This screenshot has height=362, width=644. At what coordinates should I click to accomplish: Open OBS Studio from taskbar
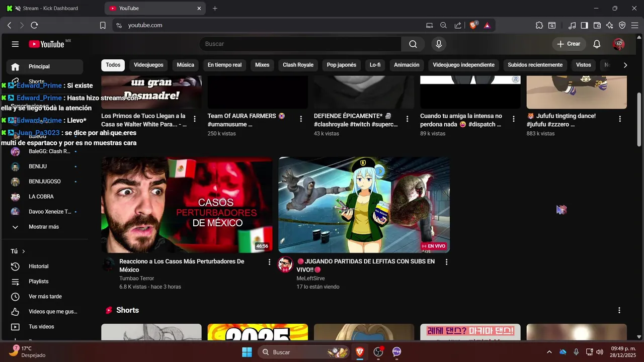point(378,352)
